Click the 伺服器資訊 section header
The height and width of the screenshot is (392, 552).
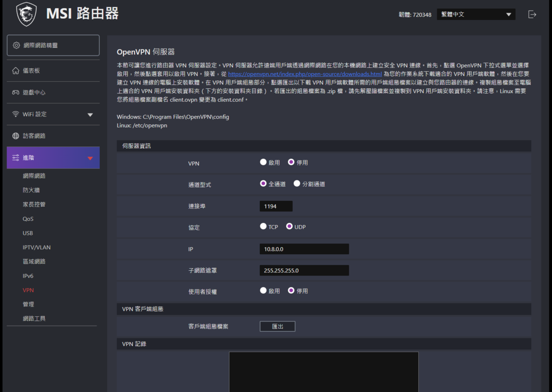(324, 146)
